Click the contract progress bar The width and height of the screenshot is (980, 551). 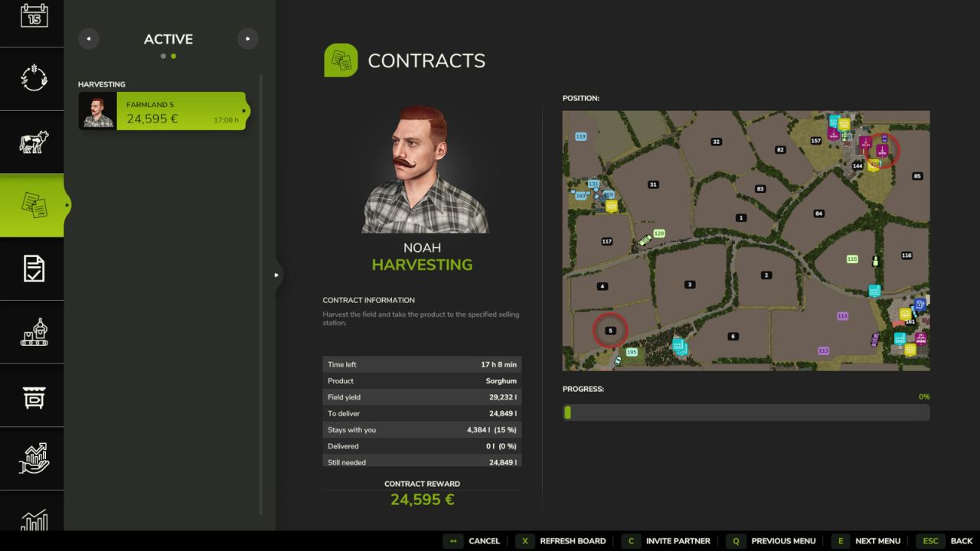pyautogui.click(x=746, y=412)
